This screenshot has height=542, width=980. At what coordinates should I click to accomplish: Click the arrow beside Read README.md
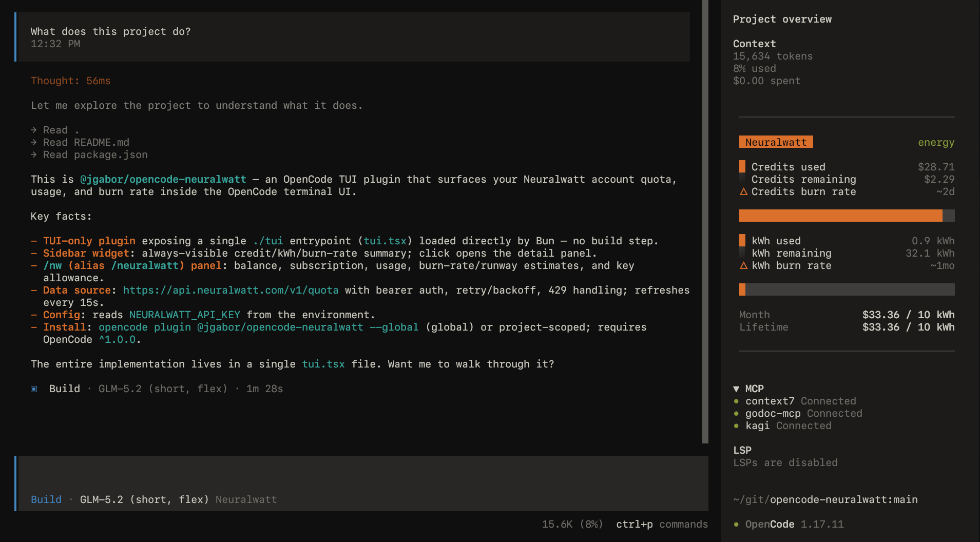click(x=34, y=142)
